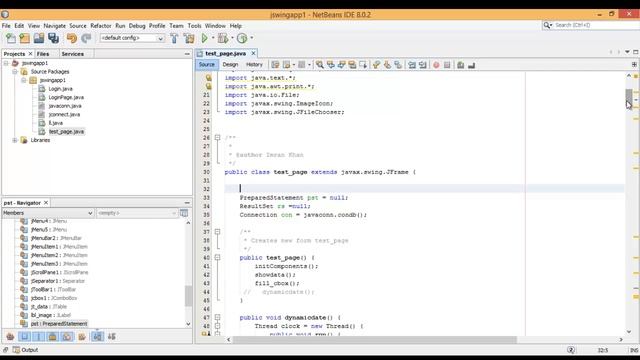The width and height of the screenshot is (640, 360).
Task: Open the Output window at bottom
Action: tap(25, 350)
